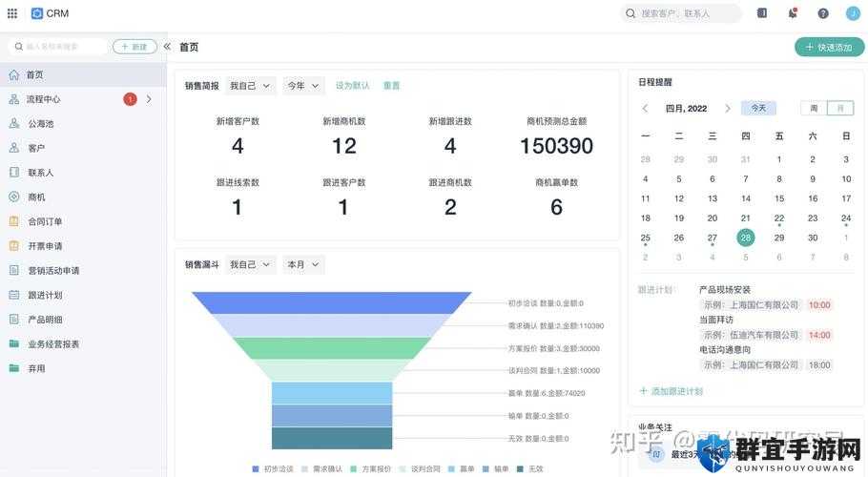Image resolution: width=868 pixels, height=477 pixels.
Task: Go to next month in calendar
Action: [728, 109]
